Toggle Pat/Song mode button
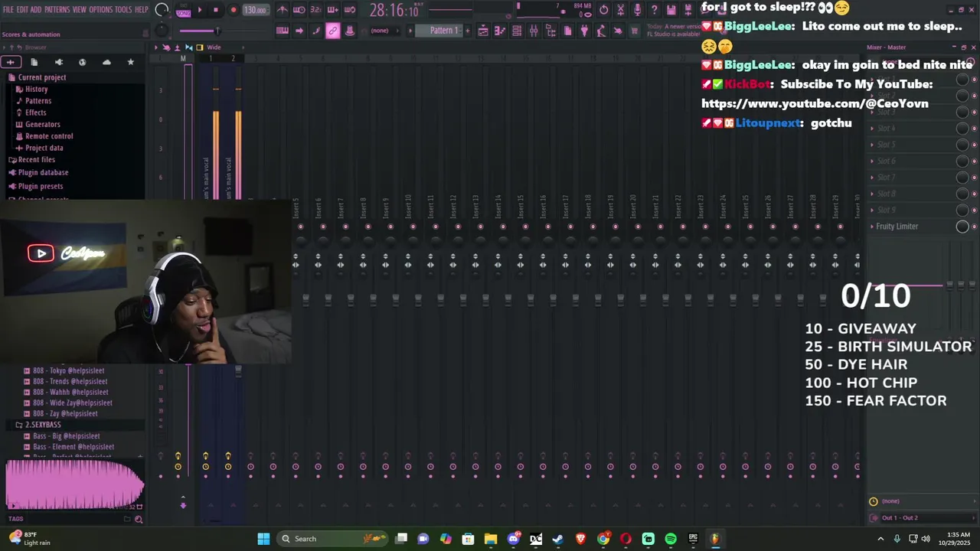 pos(184,11)
